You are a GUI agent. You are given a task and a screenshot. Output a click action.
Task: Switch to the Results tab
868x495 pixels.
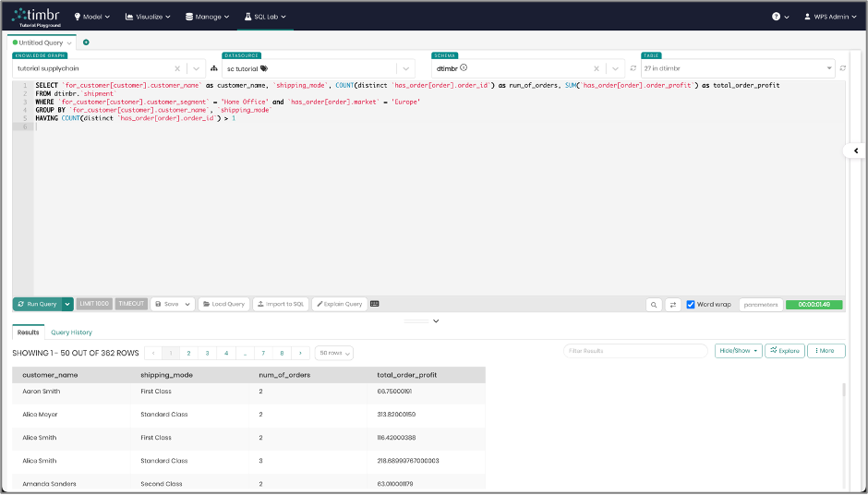point(29,332)
